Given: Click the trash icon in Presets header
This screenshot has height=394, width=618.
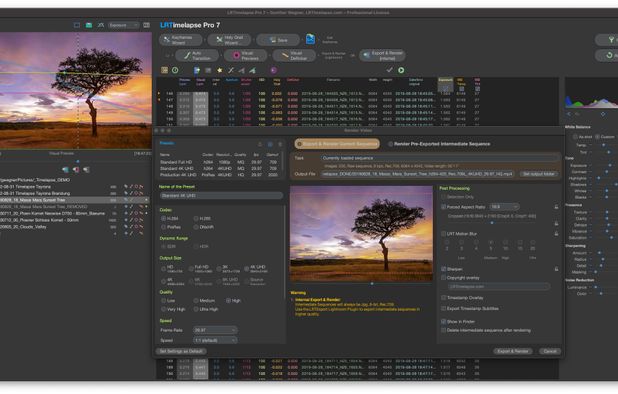Looking at the screenshot, I should point(280,144).
